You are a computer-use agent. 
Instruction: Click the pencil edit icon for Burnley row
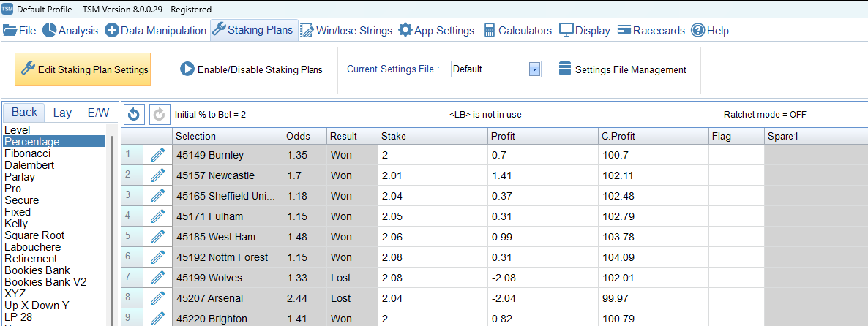(157, 155)
